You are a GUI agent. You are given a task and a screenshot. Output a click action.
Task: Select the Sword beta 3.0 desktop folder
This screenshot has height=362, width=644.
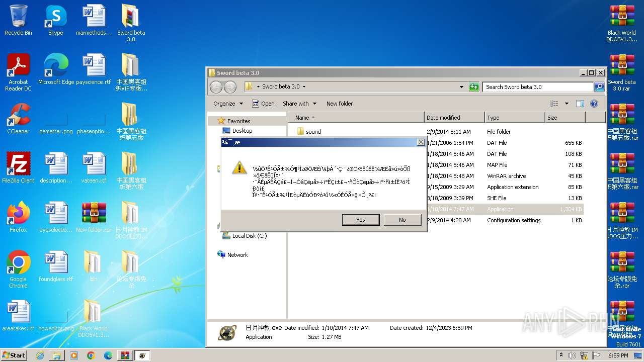(131, 23)
